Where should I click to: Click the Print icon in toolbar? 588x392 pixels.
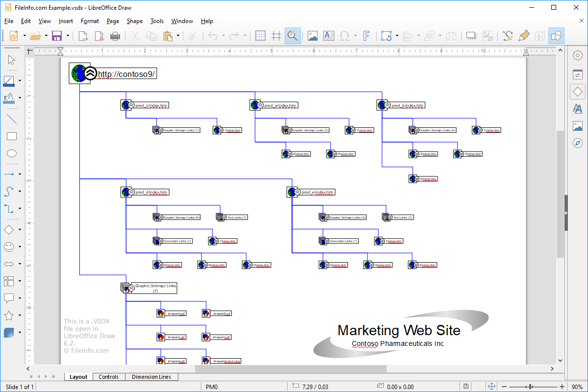[x=115, y=36]
